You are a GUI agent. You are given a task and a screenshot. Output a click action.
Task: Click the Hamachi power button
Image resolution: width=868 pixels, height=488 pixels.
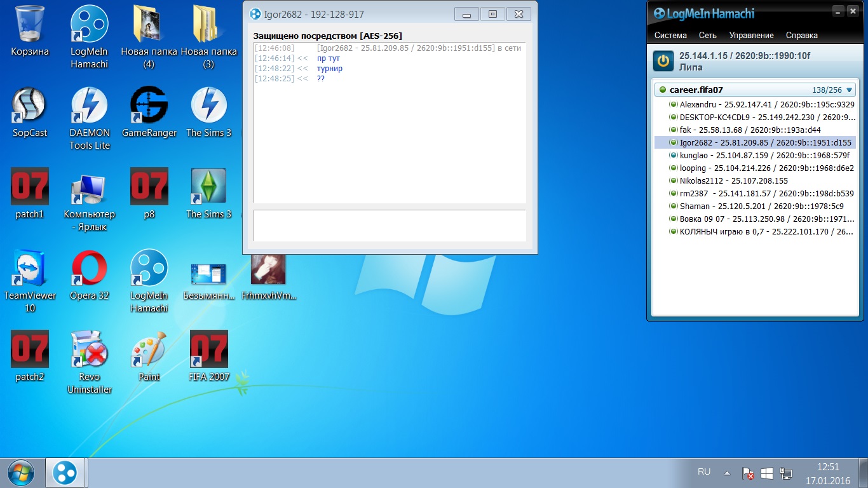pos(663,61)
